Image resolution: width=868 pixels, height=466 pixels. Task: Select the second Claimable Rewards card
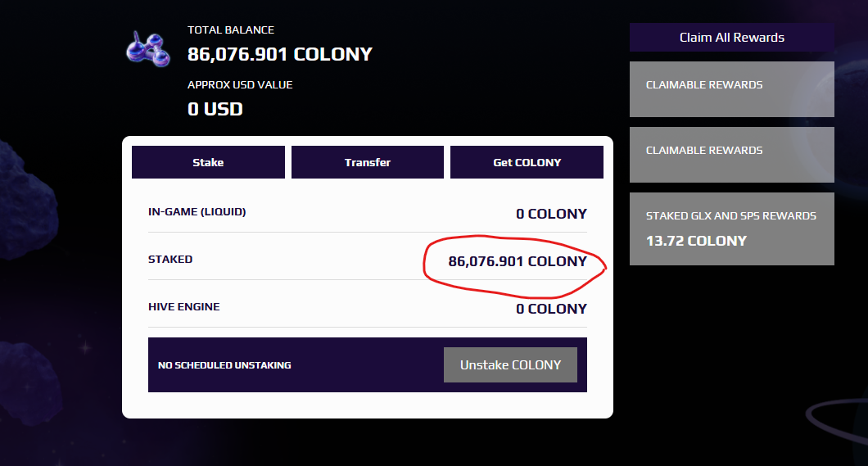pyautogui.click(x=732, y=155)
